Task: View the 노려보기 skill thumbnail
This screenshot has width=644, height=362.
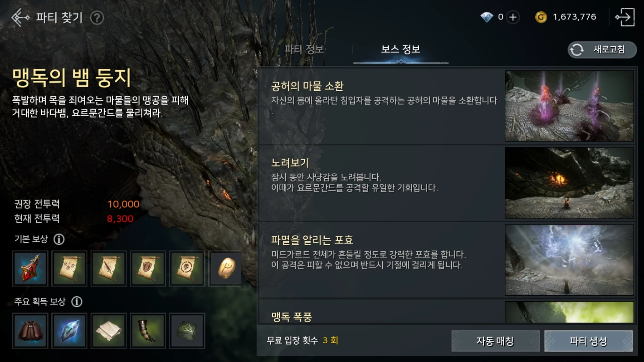Action: pyautogui.click(x=569, y=183)
